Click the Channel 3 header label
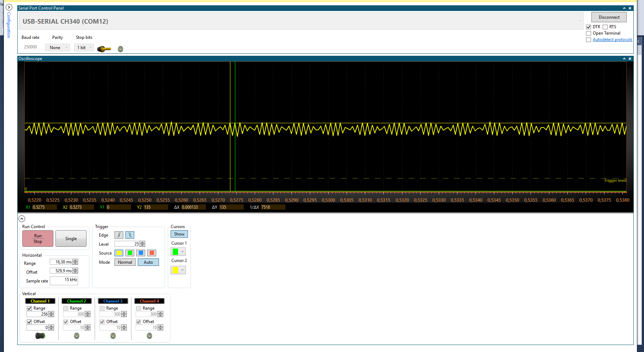This screenshot has height=352, width=644. coord(113,301)
